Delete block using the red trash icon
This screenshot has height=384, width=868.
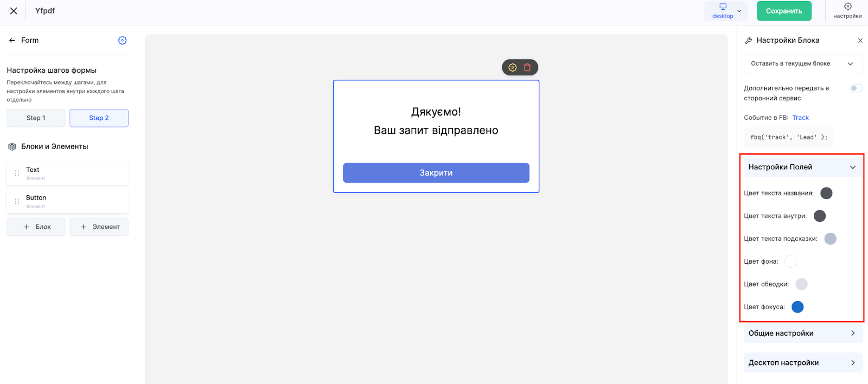coord(527,68)
